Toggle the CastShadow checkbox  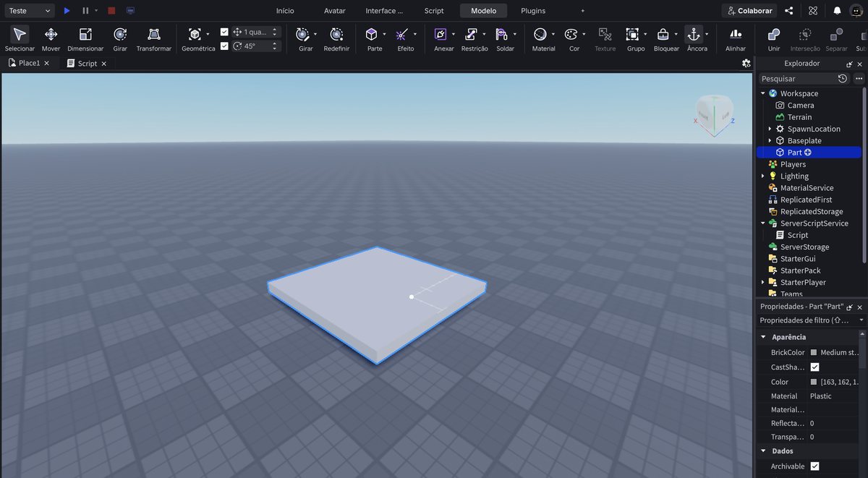(815, 367)
